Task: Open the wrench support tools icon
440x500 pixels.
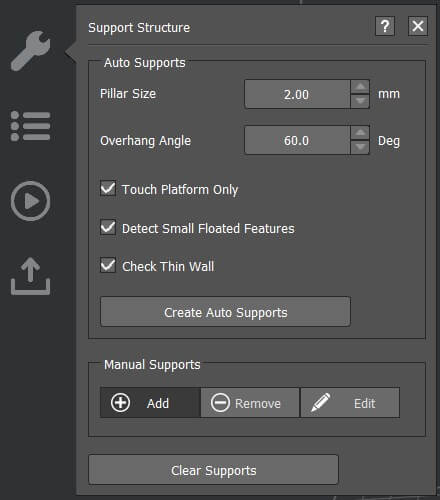Action: click(30, 51)
